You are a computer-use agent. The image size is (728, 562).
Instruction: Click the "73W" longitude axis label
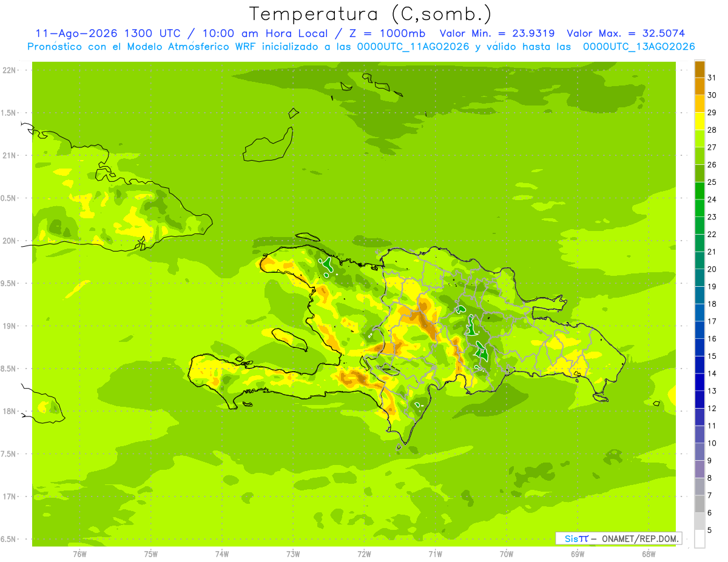(x=293, y=554)
